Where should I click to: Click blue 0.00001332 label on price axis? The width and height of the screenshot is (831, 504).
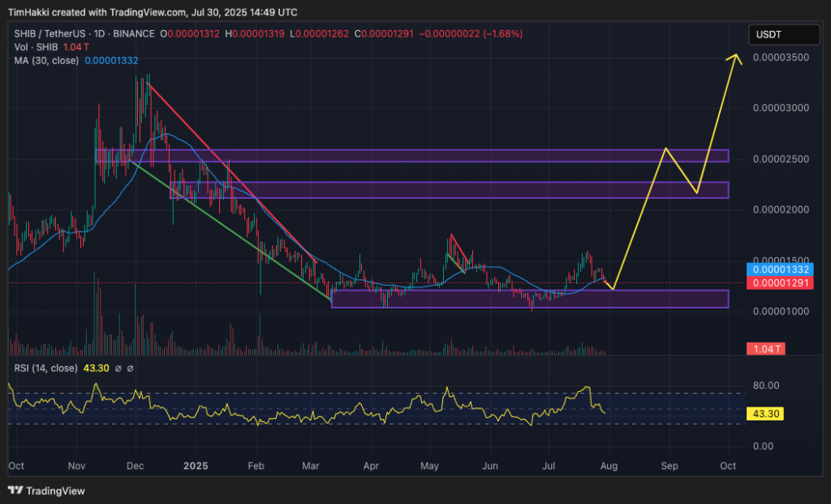coord(781,269)
